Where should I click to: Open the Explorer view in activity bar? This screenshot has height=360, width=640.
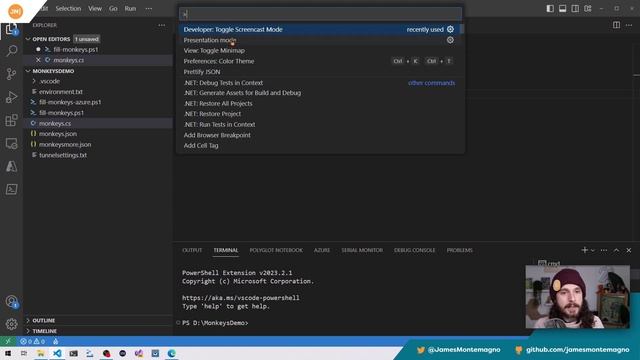(11, 29)
